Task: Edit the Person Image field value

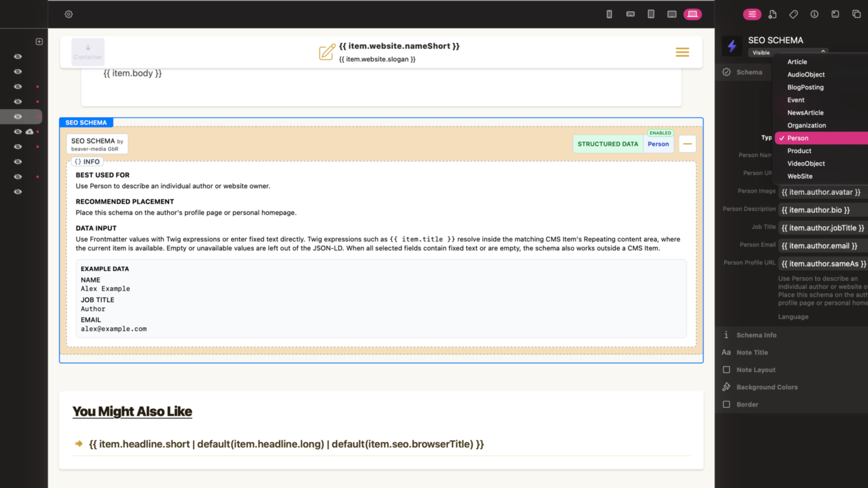Action: (x=823, y=192)
